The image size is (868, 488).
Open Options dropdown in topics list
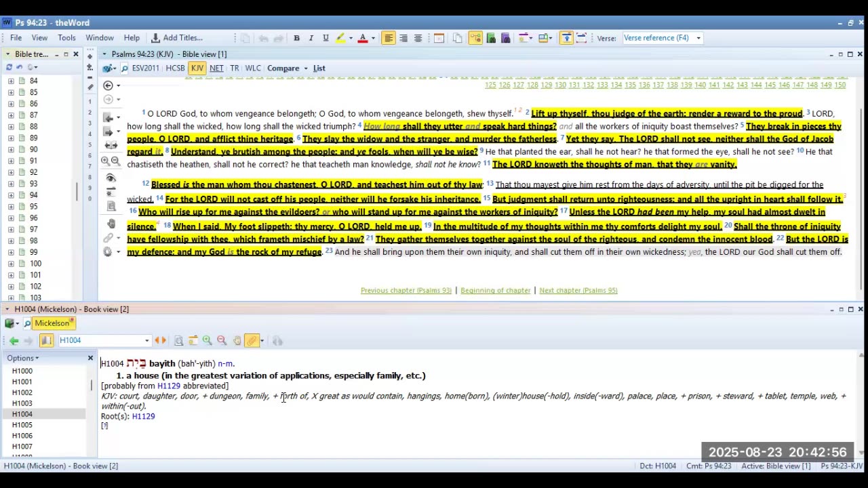coord(23,358)
